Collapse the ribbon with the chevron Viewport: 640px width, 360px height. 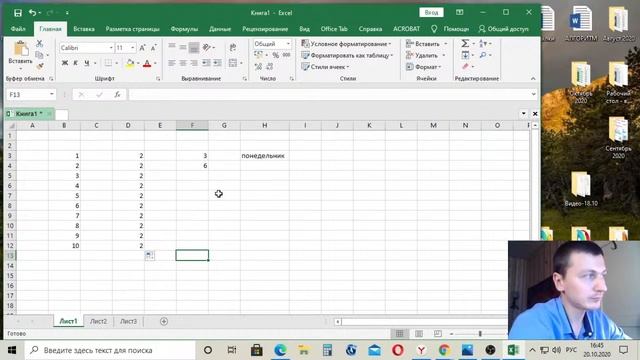533,78
